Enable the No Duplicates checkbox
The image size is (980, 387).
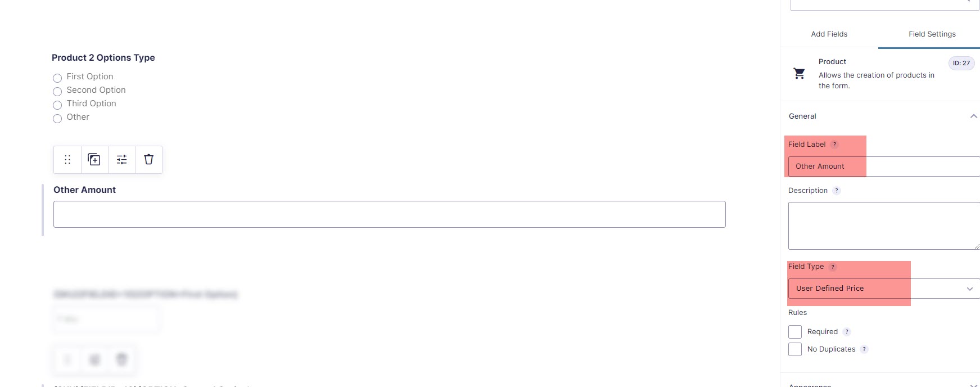(795, 349)
